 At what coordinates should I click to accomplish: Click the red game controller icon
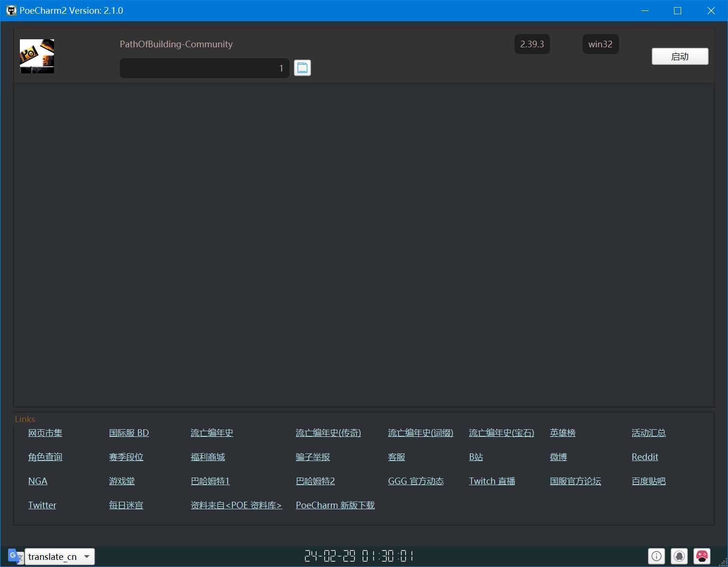click(x=701, y=556)
